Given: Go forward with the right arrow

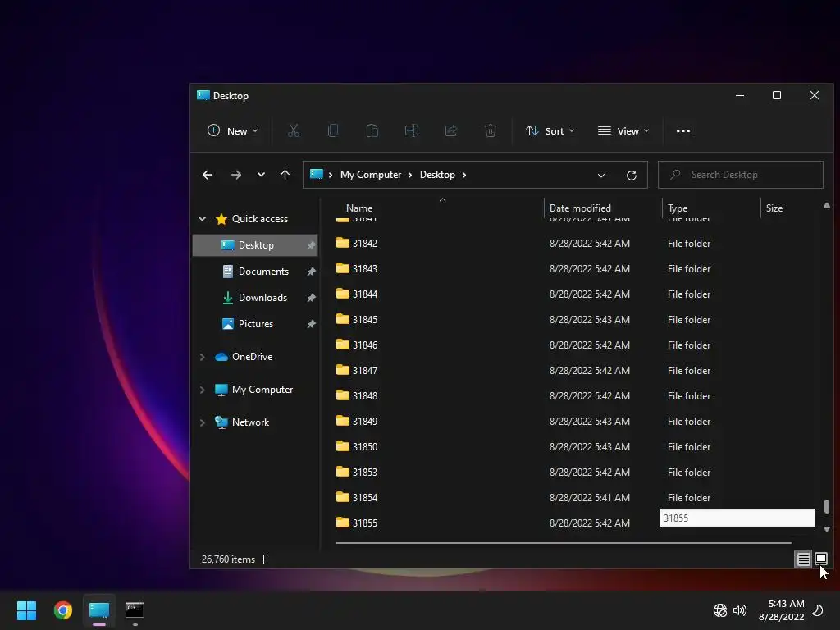Looking at the screenshot, I should [235, 175].
